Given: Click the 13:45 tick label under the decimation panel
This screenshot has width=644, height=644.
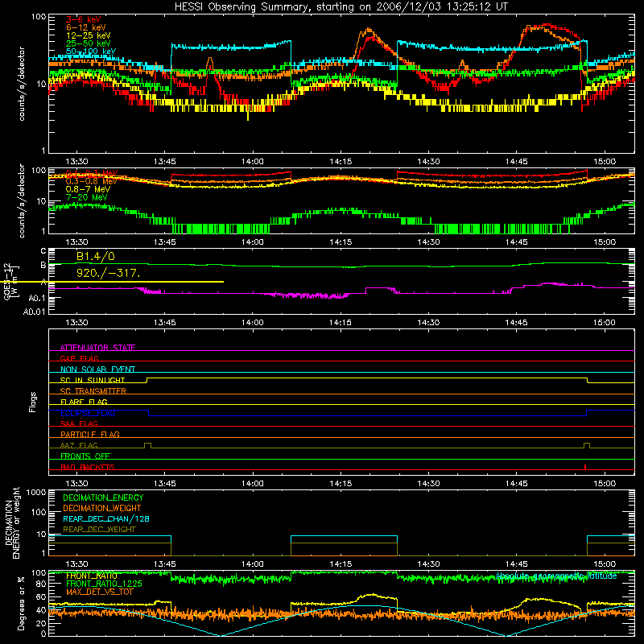Looking at the screenshot, I should click(164, 564).
